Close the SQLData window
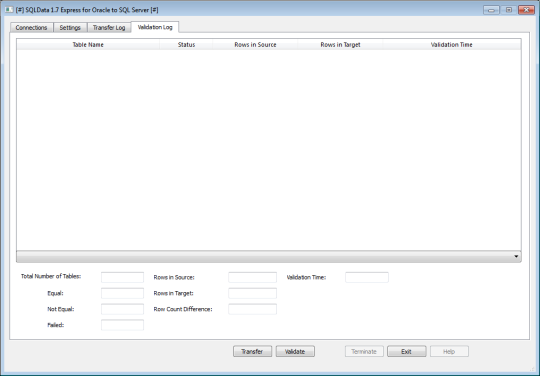This screenshot has width=540, height=376. 526,10
